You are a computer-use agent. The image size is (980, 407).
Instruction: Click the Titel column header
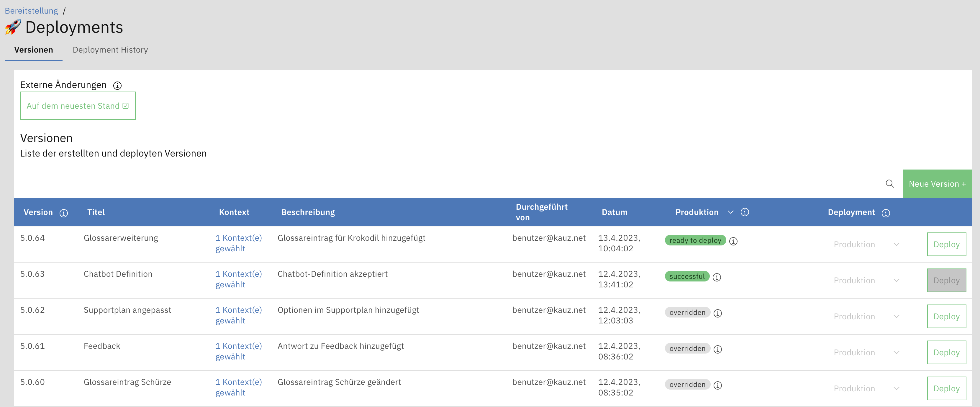[x=96, y=212]
